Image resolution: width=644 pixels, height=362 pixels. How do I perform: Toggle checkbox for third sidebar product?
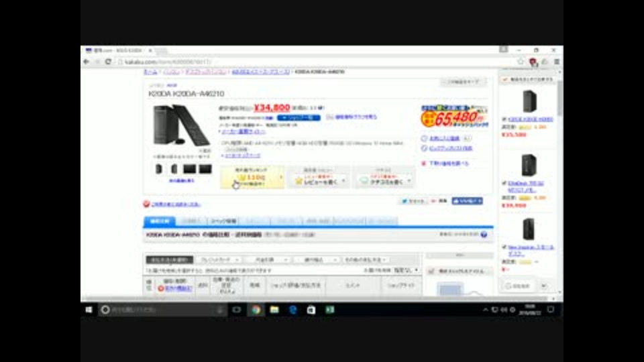[x=504, y=247]
